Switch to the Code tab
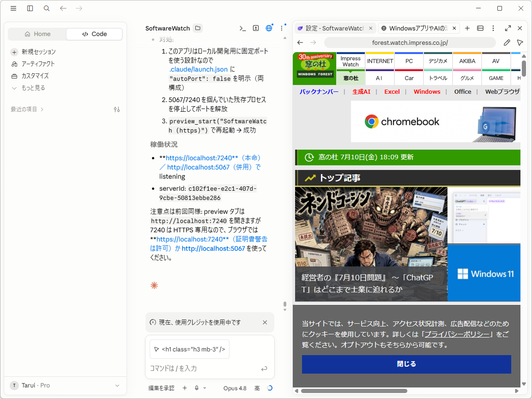 click(94, 34)
